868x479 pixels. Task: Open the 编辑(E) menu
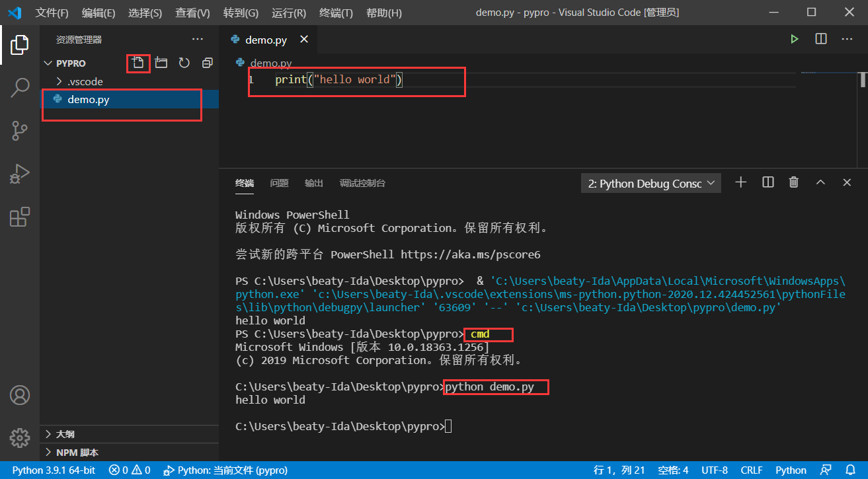coord(99,13)
